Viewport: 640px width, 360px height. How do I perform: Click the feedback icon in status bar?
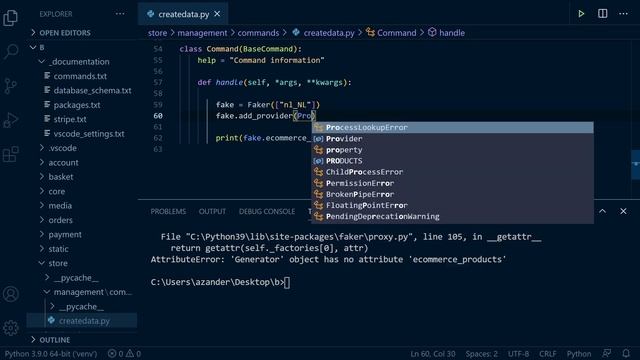pos(607,353)
